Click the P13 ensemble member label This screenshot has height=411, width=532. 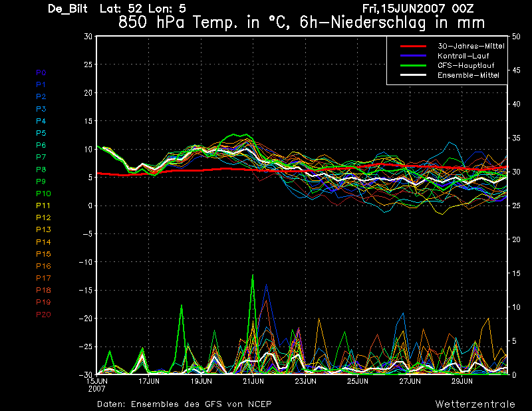43,229
